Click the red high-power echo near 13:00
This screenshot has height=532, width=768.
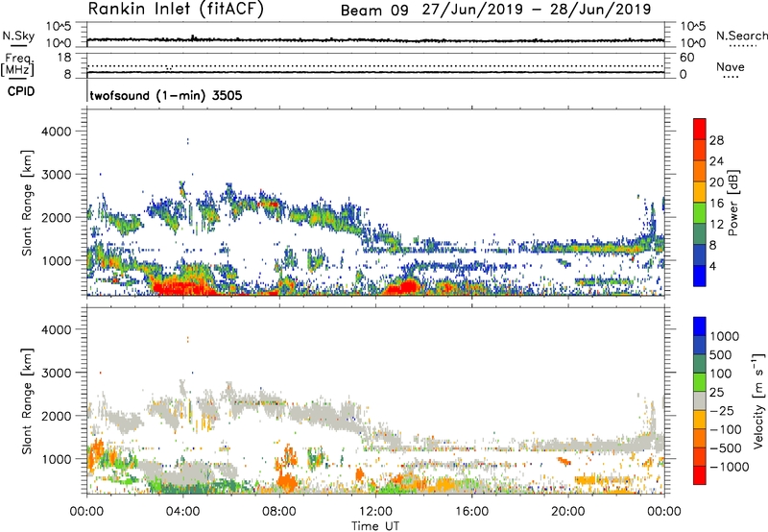404,286
